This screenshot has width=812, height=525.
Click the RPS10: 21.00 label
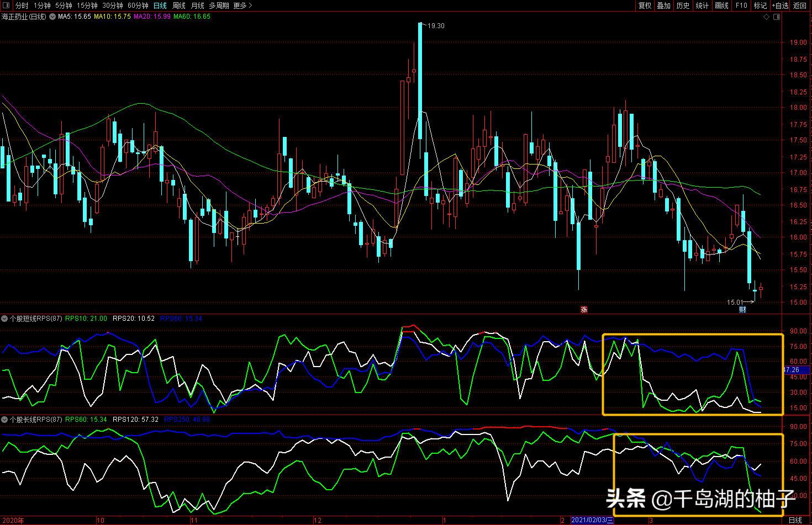[86, 319]
